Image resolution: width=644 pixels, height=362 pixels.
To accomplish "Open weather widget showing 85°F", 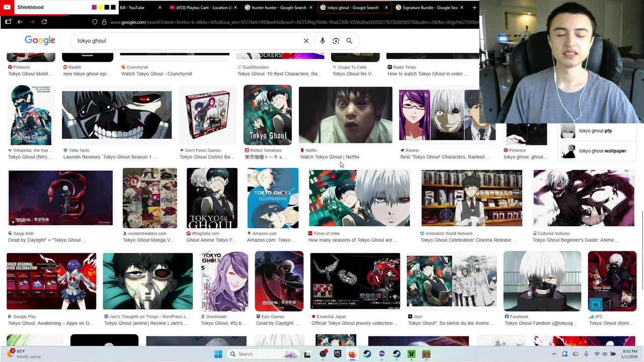I will (23, 354).
